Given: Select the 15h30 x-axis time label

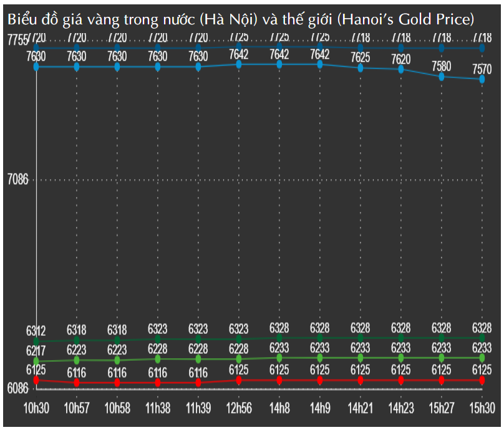Looking at the screenshot, I should 482,408.
